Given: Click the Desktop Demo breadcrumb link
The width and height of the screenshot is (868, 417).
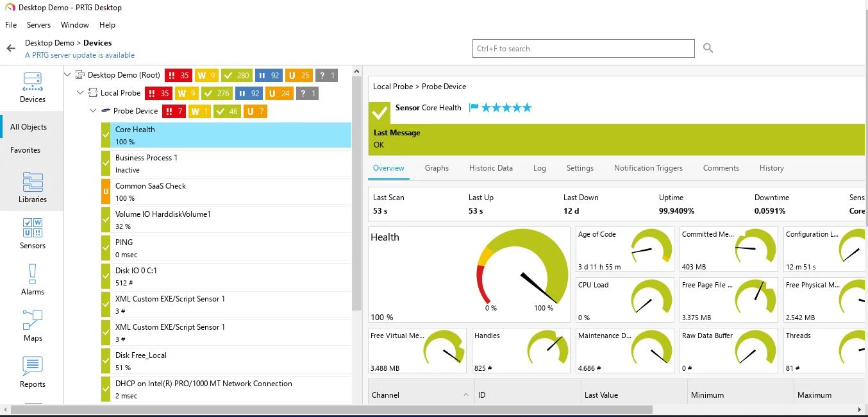Looking at the screenshot, I should coord(49,43).
